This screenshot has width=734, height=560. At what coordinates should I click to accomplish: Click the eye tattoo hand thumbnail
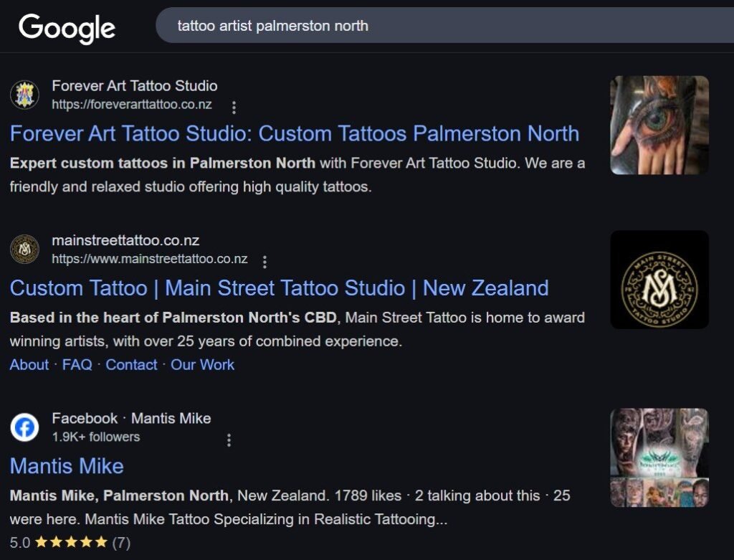pos(659,125)
